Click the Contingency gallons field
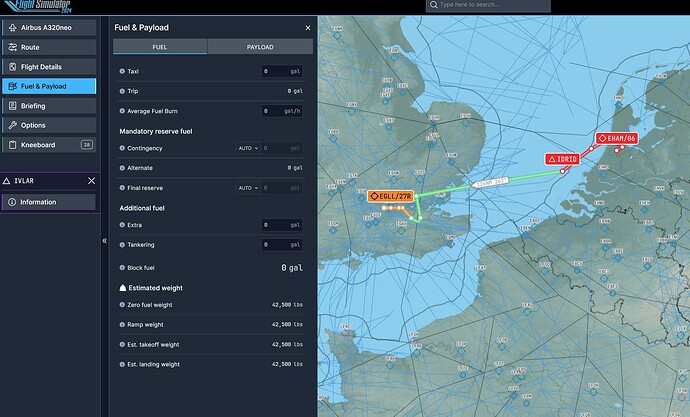The image size is (690, 417). (282, 148)
